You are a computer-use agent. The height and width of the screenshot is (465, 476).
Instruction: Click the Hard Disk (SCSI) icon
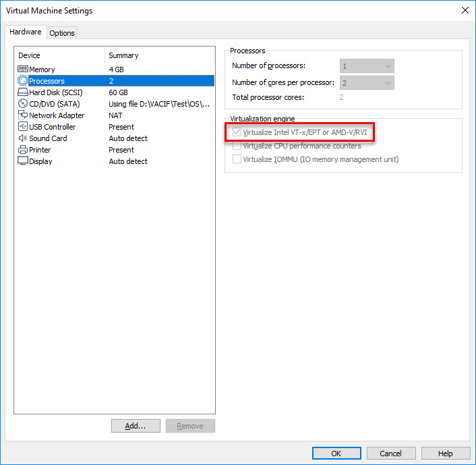[x=23, y=92]
